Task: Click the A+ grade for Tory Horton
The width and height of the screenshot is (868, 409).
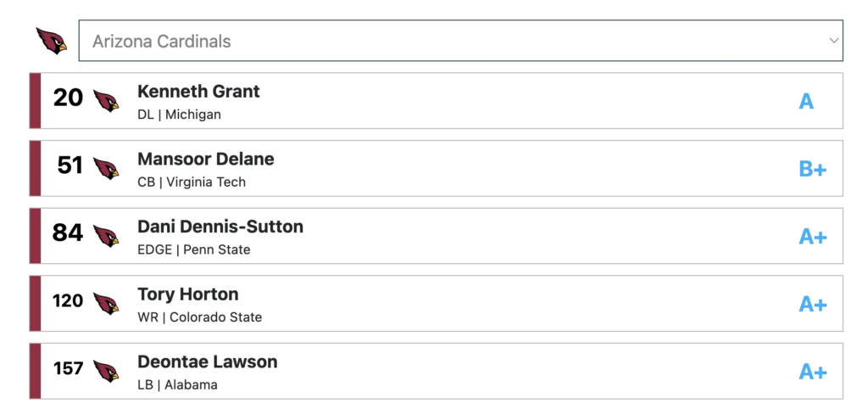Action: [x=812, y=304]
